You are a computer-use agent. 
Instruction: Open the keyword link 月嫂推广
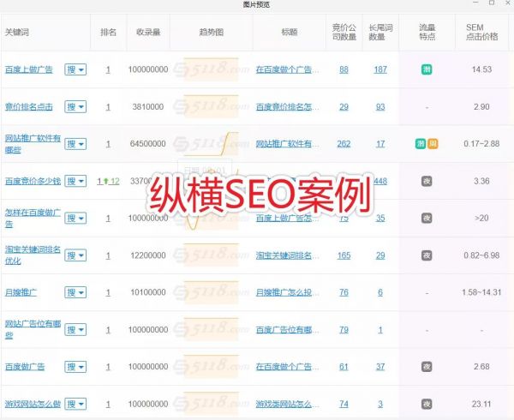(x=20, y=292)
